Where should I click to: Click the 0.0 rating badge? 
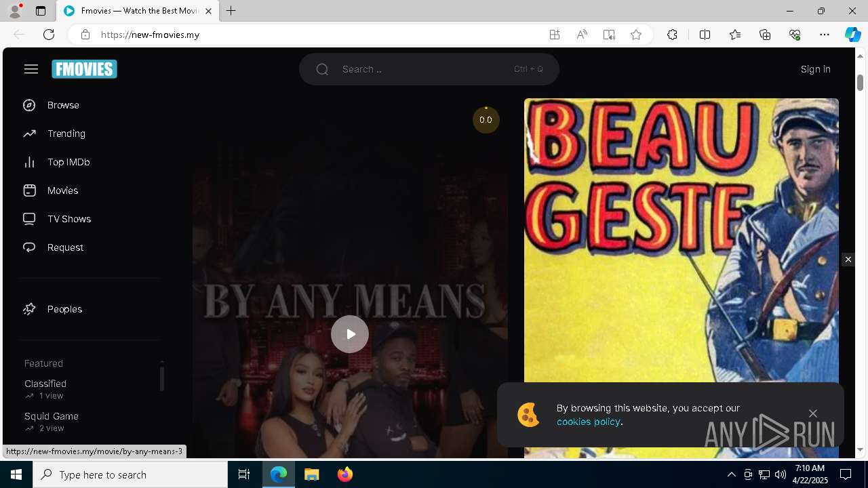486,120
